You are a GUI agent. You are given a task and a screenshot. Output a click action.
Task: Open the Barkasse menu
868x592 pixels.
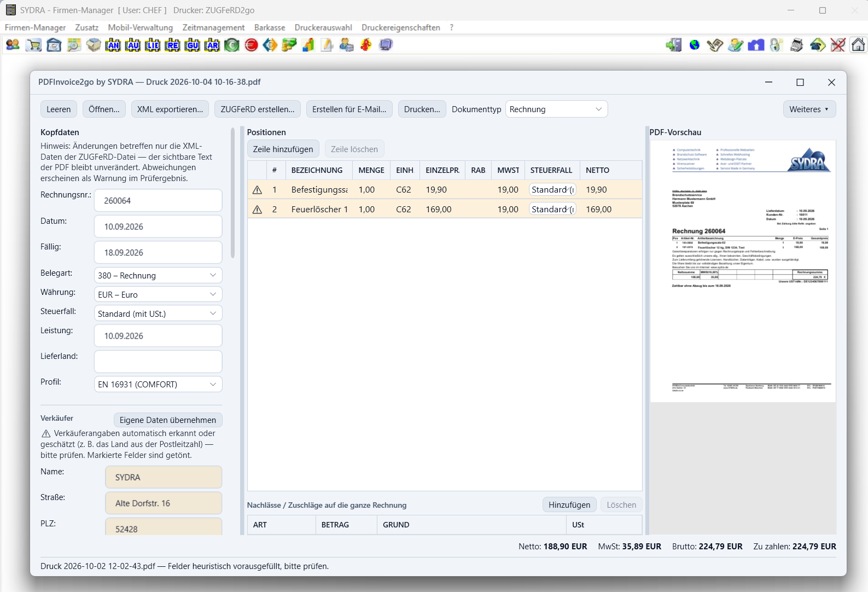(x=270, y=27)
